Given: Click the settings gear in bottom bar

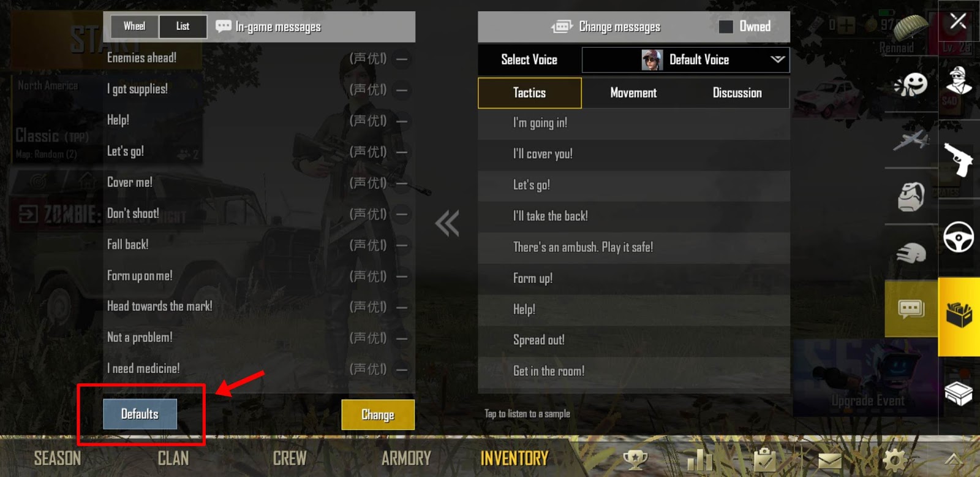Looking at the screenshot, I should 894,459.
